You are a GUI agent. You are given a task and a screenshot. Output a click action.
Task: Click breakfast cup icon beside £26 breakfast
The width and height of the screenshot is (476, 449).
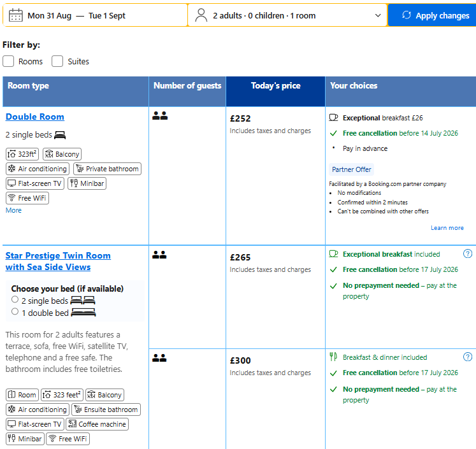click(x=334, y=118)
